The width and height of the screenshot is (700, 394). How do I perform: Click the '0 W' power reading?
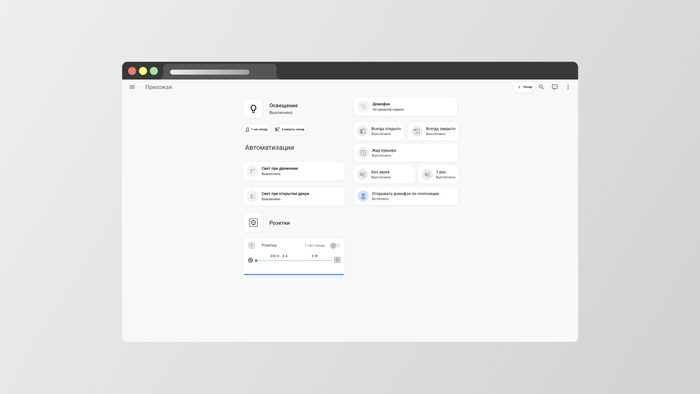tap(314, 256)
